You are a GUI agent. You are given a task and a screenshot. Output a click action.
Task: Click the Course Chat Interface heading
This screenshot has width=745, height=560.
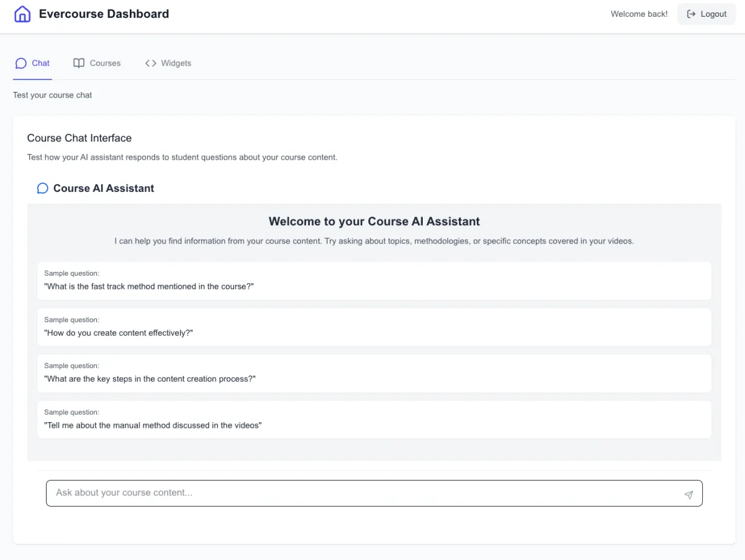(79, 138)
